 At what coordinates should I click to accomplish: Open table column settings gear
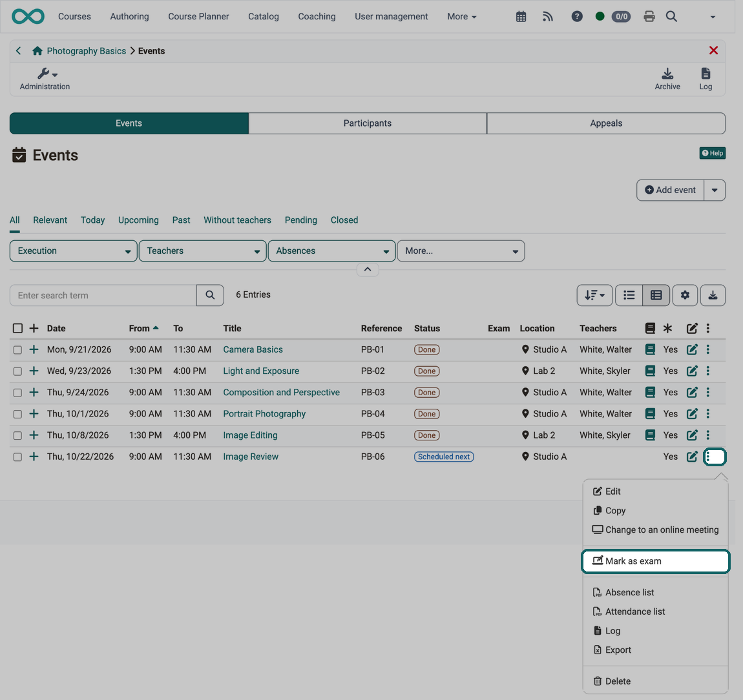click(x=685, y=295)
